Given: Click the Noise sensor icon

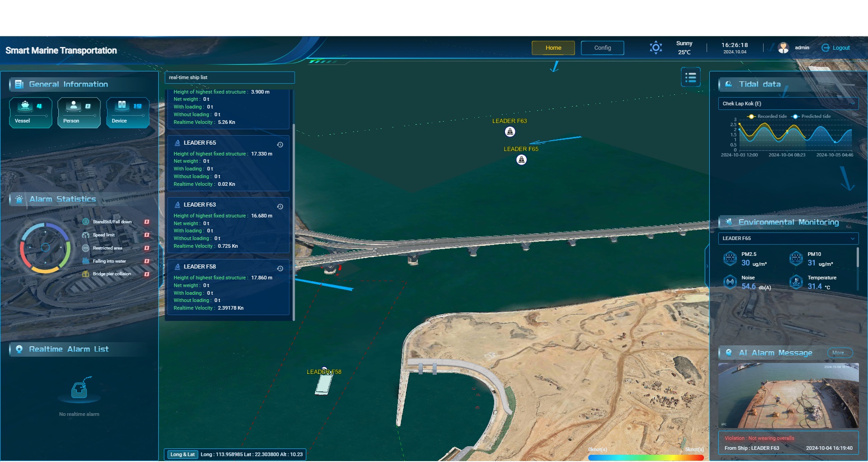Looking at the screenshot, I should point(730,282).
